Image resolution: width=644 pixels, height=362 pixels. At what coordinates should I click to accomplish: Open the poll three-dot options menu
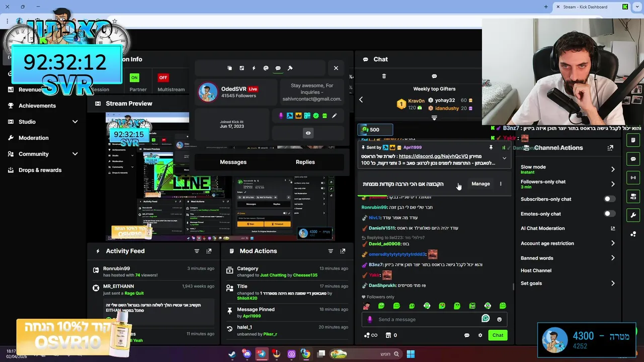coord(501,184)
